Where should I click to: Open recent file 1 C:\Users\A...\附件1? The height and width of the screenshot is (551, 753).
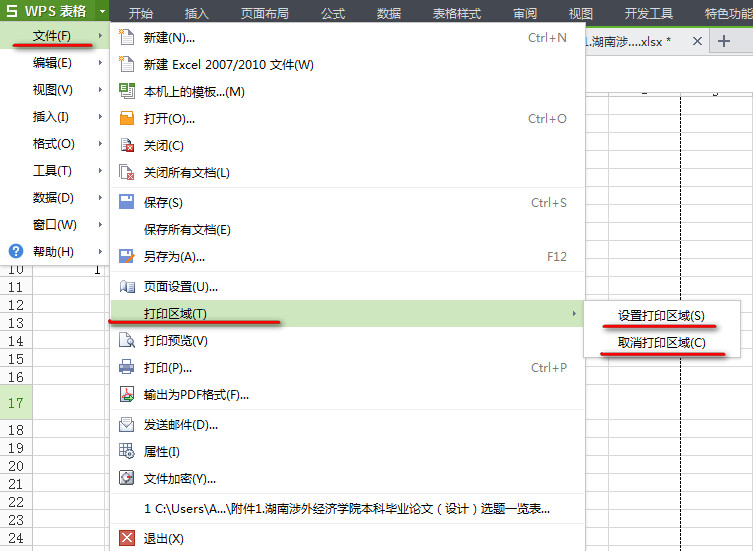348,508
